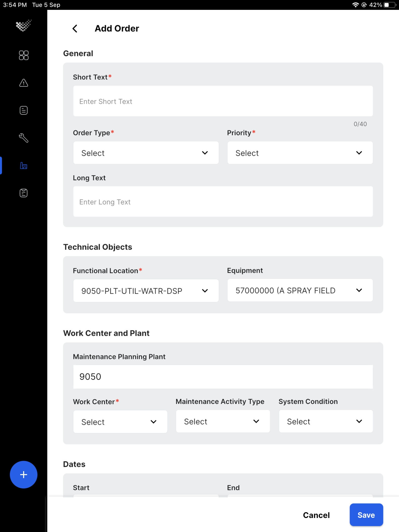This screenshot has width=399, height=532.
Task: Go back using the left arrow
Action: coord(75,29)
